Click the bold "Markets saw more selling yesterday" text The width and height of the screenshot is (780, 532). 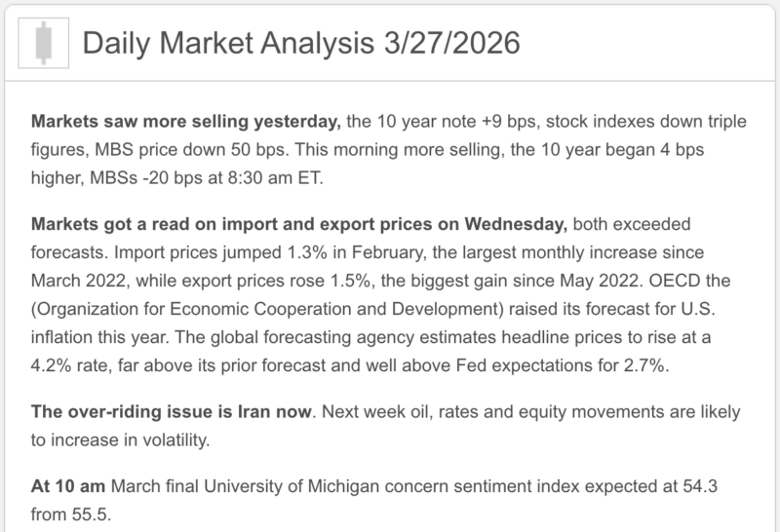[x=186, y=124]
